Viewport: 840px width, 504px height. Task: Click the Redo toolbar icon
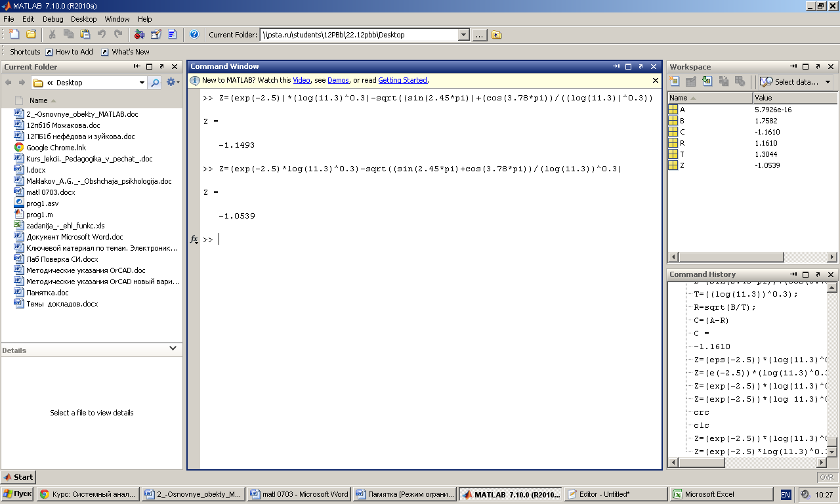(x=118, y=35)
